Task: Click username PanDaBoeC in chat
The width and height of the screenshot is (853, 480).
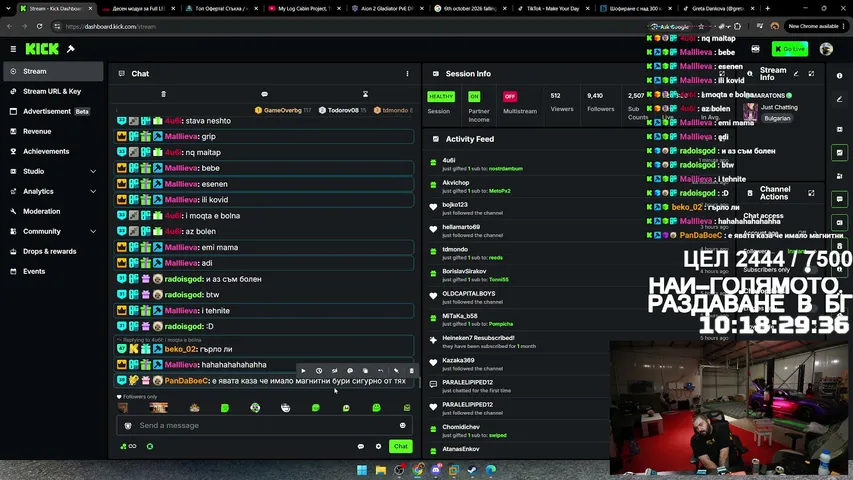Action: click(x=186, y=381)
